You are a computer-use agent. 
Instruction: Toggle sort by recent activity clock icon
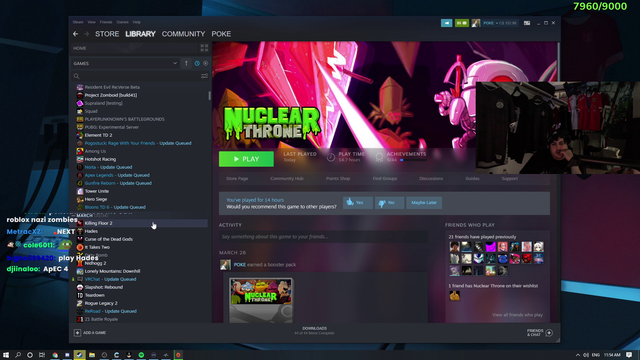(197, 63)
